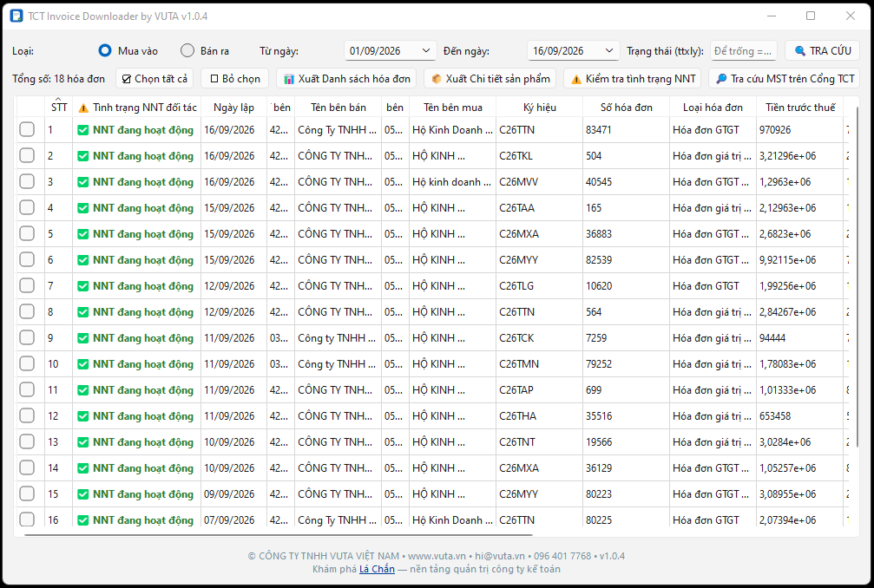Viewport: 874px width, 588px height.
Task: Click the horizontal scrollbar under the table
Action: click(x=278, y=534)
